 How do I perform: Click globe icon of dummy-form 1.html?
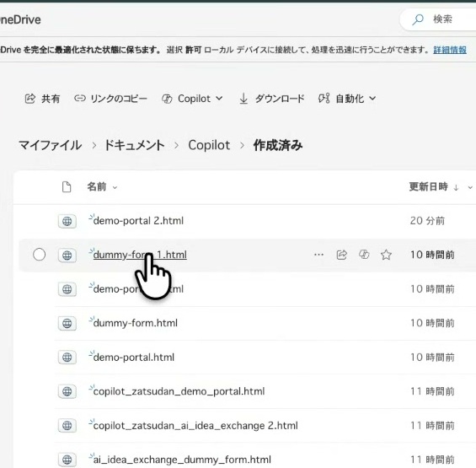tap(67, 256)
